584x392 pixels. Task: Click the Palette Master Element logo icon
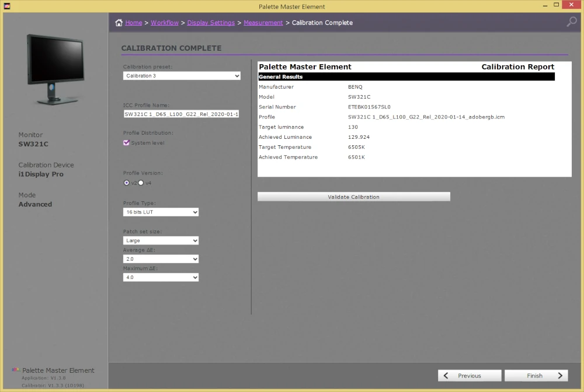point(16,370)
